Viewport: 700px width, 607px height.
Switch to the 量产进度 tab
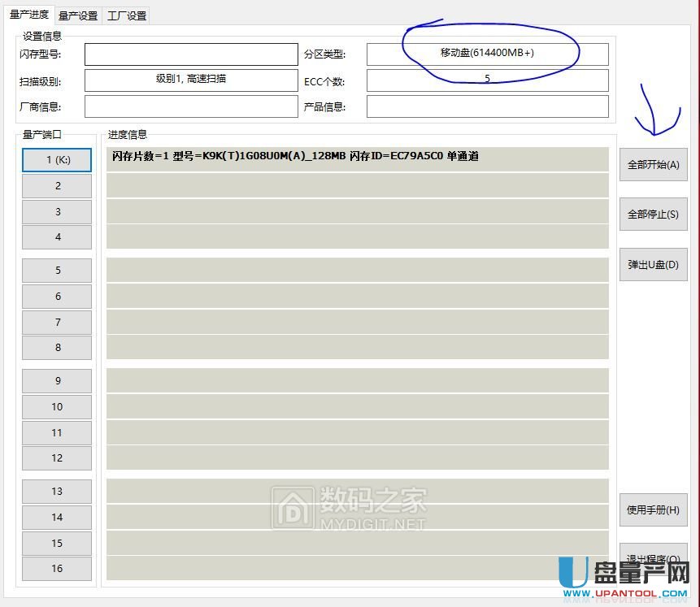click(x=29, y=15)
